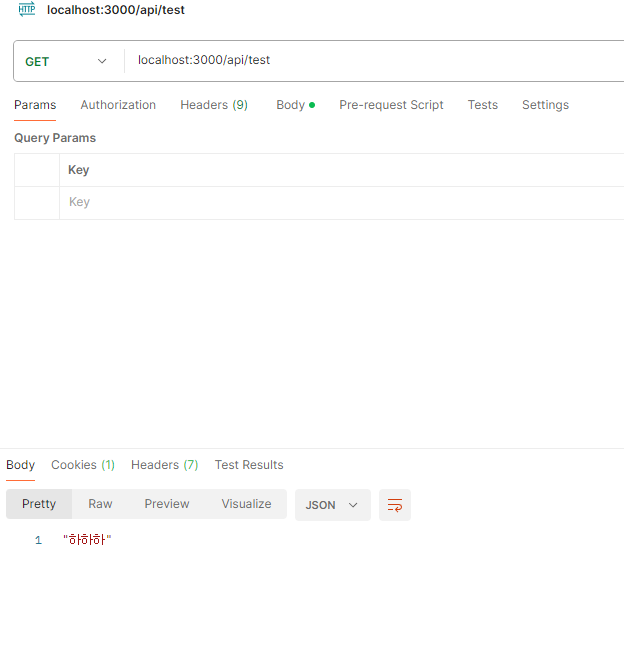Click the request title localhost:3000/api/test
Image resolution: width=624 pixels, height=656 pixels.
116,10
